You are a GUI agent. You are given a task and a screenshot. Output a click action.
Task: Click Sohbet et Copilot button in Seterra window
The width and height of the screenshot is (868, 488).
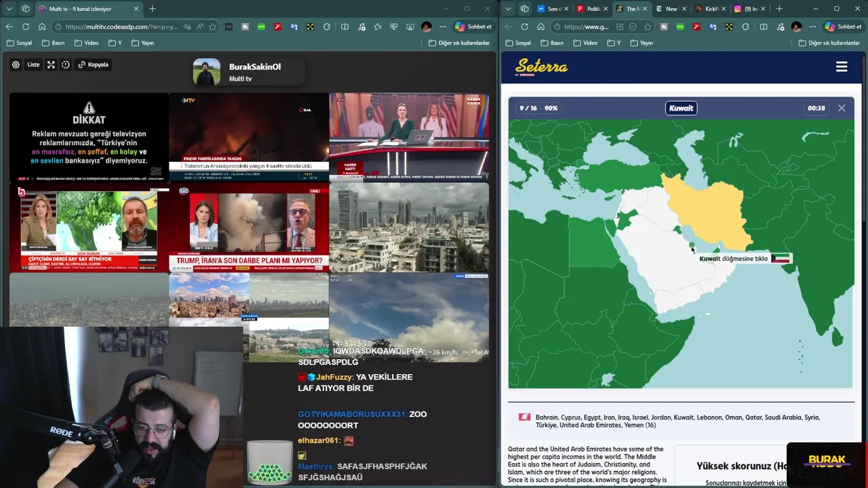(844, 26)
